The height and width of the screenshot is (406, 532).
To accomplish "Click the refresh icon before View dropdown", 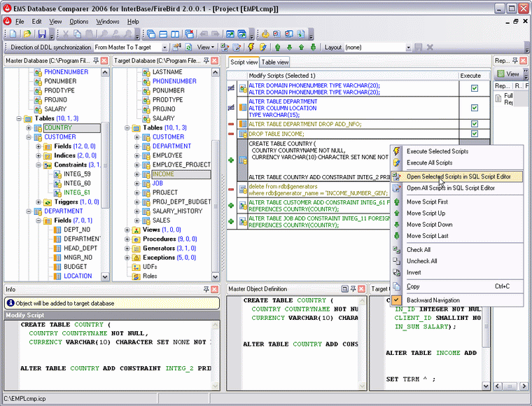I will (188, 47).
